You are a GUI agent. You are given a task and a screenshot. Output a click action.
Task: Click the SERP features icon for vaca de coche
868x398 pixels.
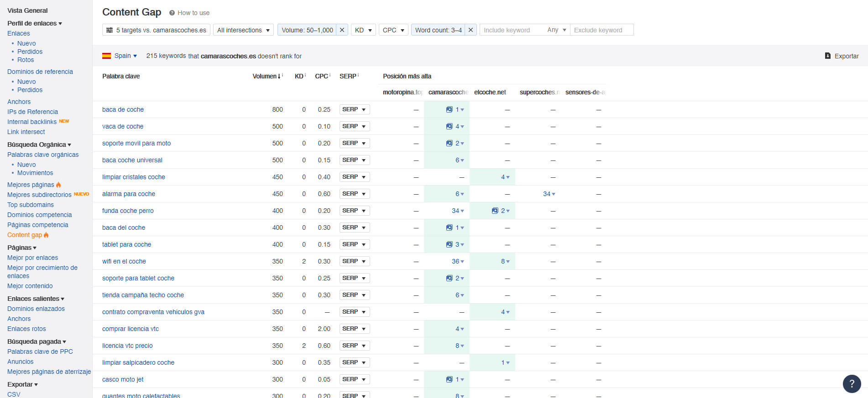point(449,126)
